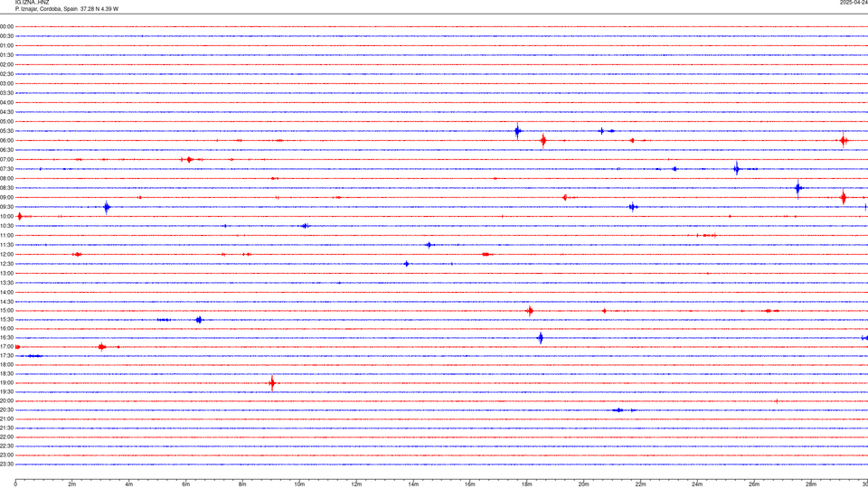Select the 16:30 time label
Viewport: 868px width, 488px height.
coord(6,337)
